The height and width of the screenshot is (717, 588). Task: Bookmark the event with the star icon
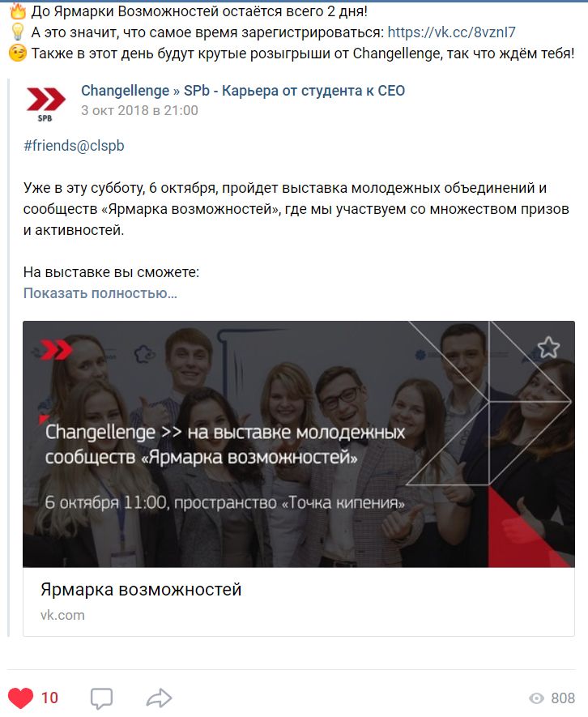click(x=548, y=348)
